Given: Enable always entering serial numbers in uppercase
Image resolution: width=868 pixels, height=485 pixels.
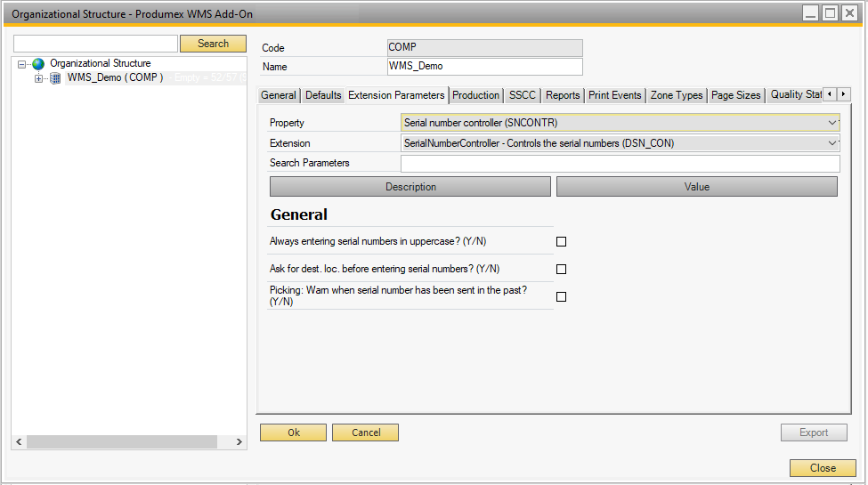Looking at the screenshot, I should coord(561,241).
